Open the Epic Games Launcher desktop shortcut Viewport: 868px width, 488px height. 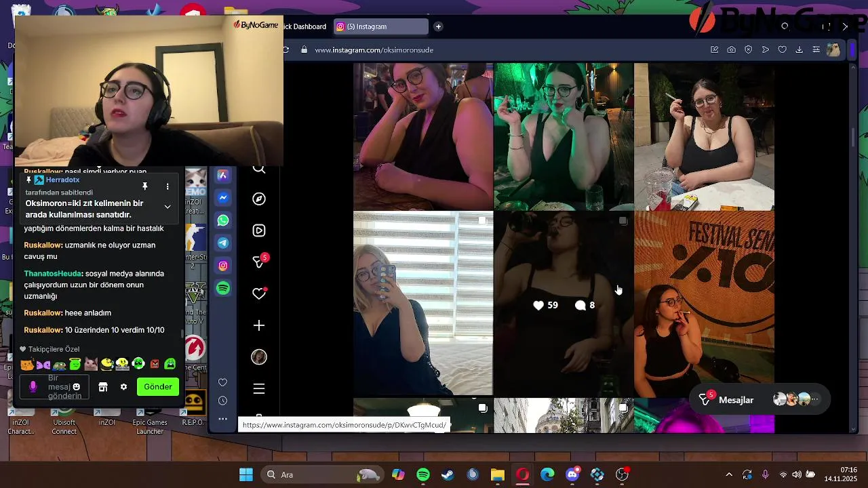point(150,420)
